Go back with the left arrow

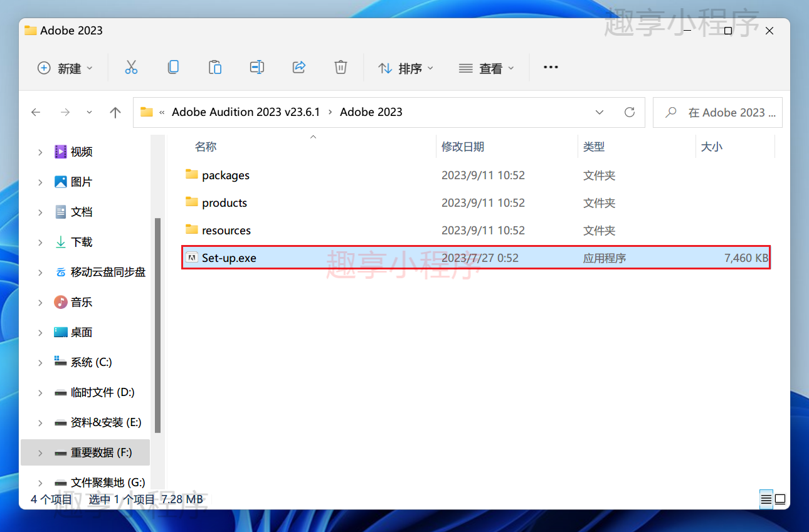pyautogui.click(x=36, y=112)
